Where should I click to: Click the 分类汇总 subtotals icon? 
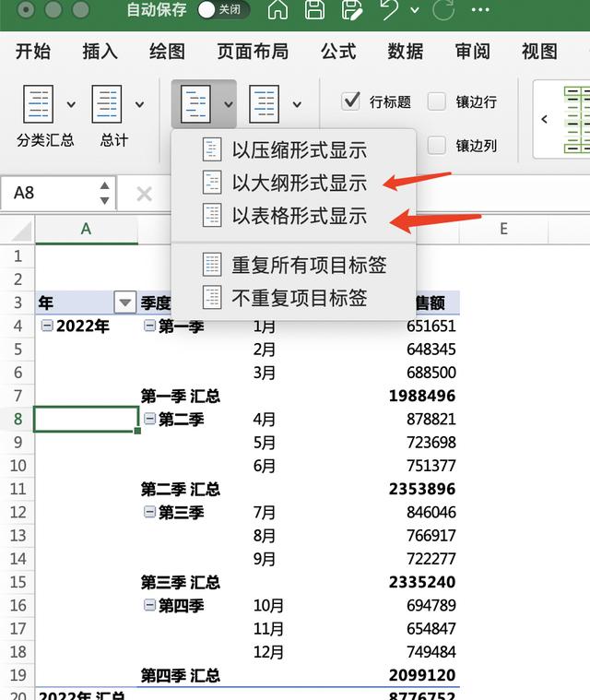40,105
